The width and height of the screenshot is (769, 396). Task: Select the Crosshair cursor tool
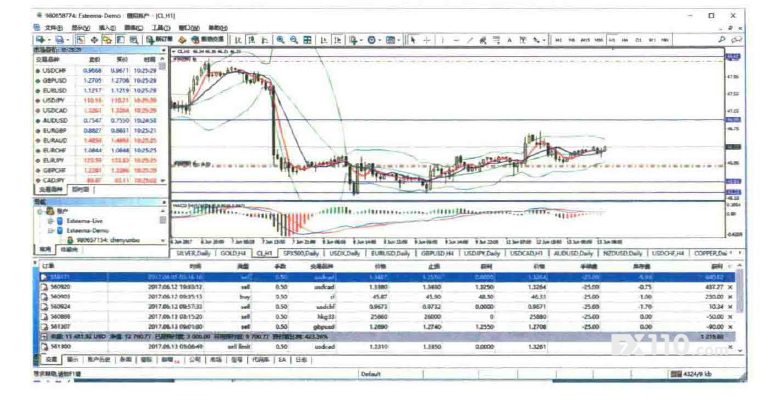tap(427, 40)
